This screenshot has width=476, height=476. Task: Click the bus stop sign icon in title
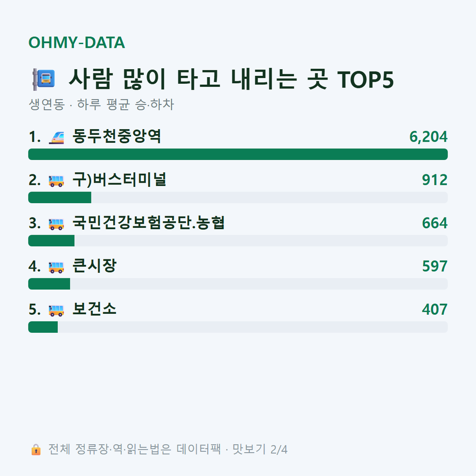point(44,79)
